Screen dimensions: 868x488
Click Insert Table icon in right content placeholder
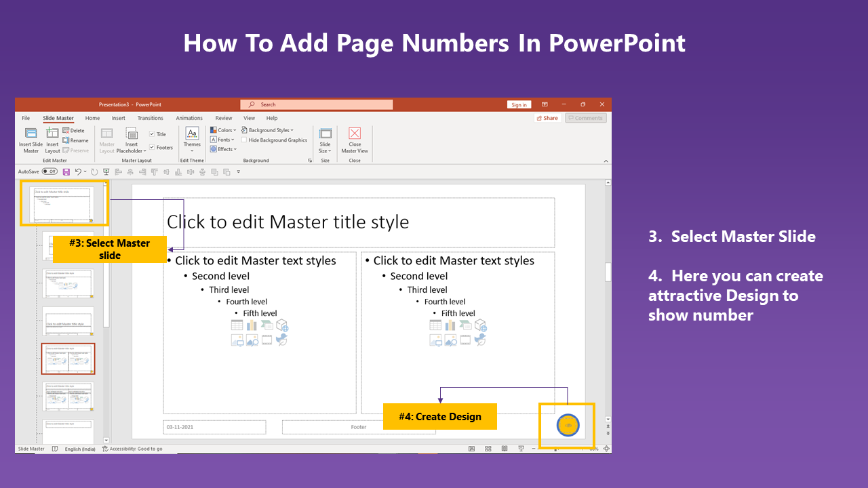coord(435,325)
